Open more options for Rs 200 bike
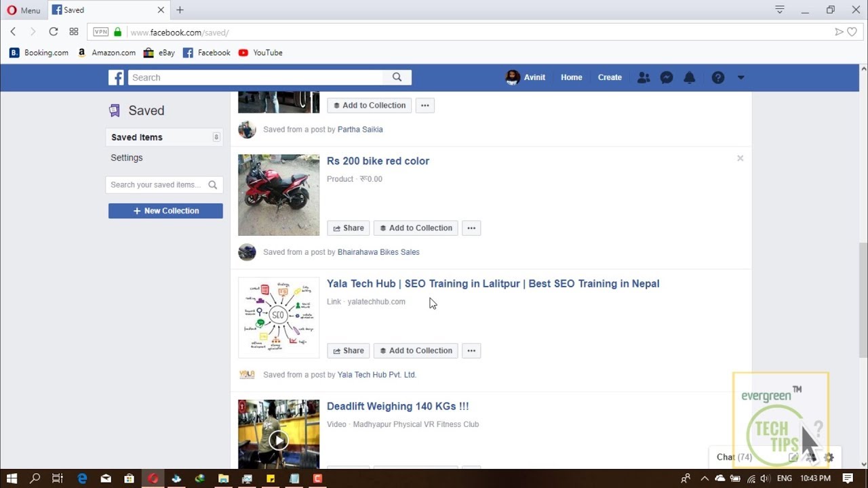The width and height of the screenshot is (868, 488). pos(471,228)
